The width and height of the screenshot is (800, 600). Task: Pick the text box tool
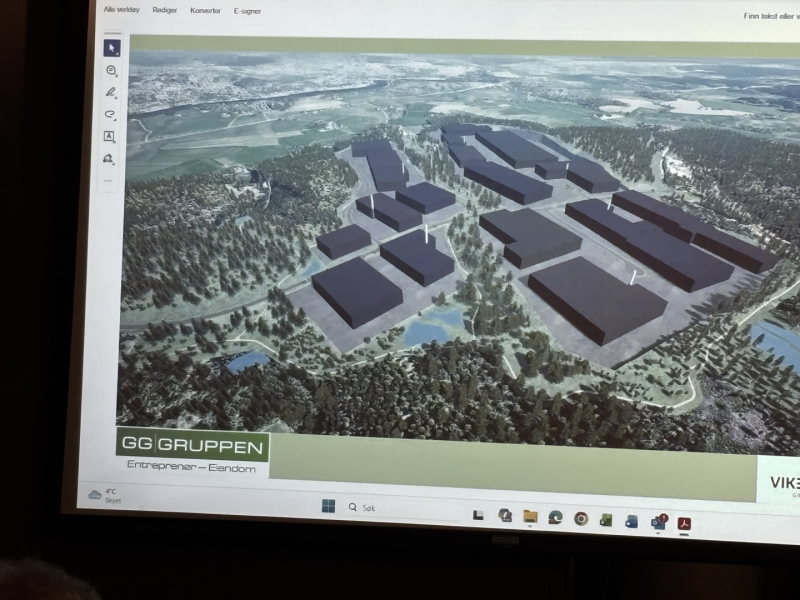tap(109, 137)
